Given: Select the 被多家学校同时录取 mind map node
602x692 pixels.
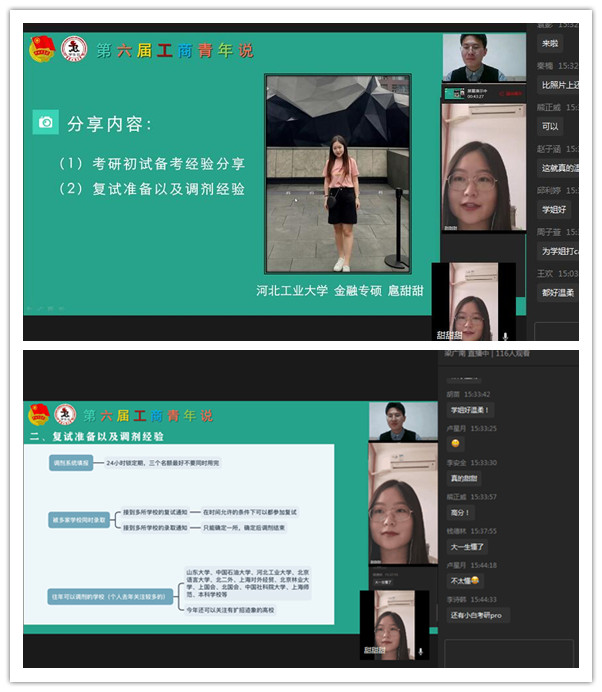Looking at the screenshot, I should pyautogui.click(x=78, y=520).
